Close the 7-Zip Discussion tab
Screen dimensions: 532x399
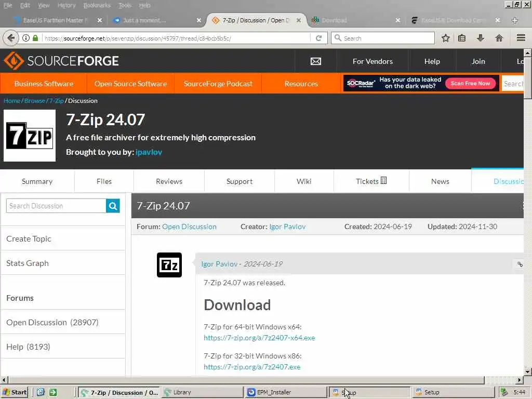[x=299, y=20]
